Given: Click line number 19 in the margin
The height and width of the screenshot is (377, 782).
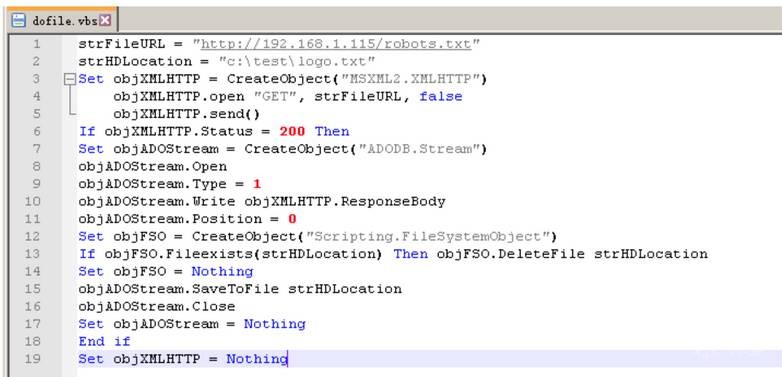Looking at the screenshot, I should [32, 359].
